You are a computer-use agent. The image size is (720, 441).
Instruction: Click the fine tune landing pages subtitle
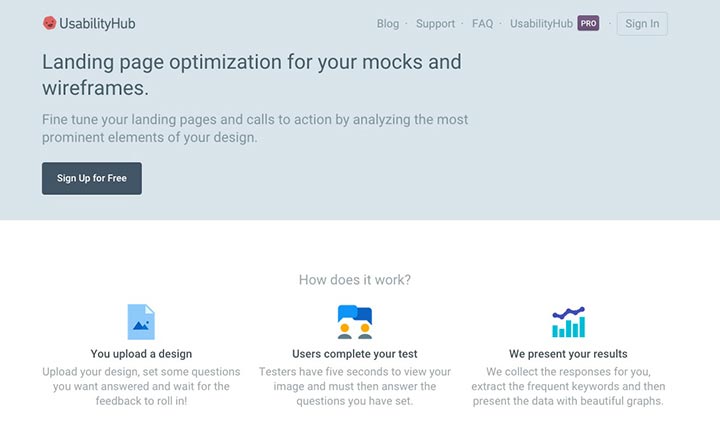(x=255, y=129)
